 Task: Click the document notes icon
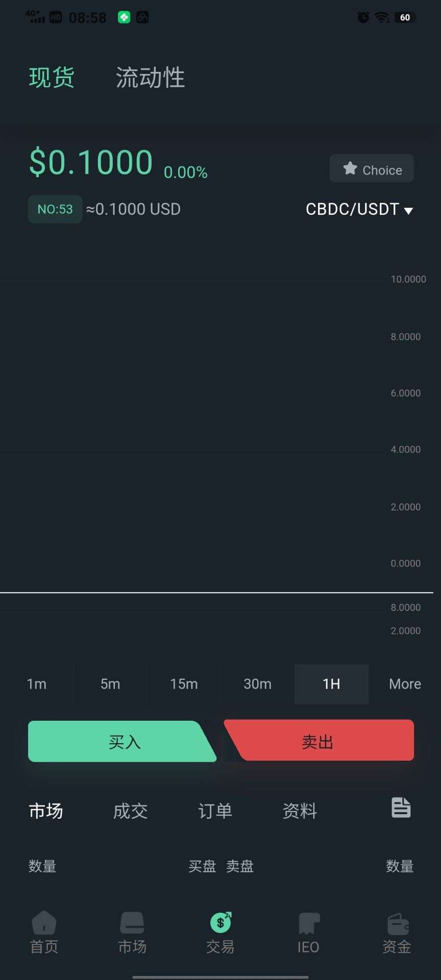401,807
